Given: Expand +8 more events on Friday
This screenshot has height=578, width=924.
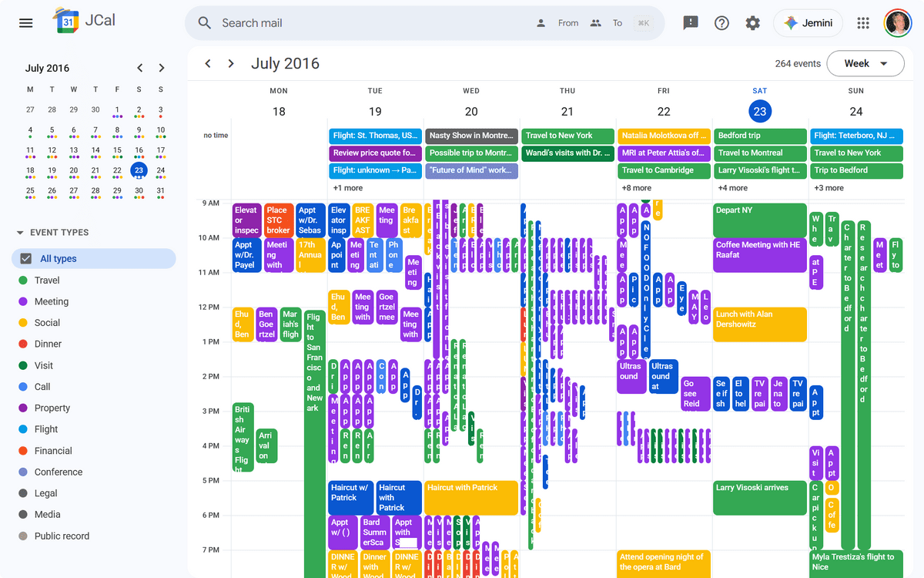Looking at the screenshot, I should coord(636,188).
